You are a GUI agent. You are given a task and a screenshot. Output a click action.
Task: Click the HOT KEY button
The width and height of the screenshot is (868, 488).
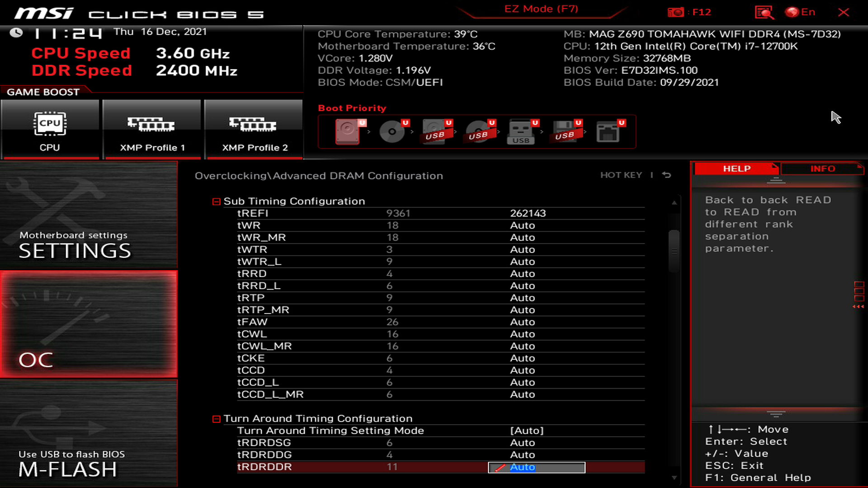click(x=621, y=174)
